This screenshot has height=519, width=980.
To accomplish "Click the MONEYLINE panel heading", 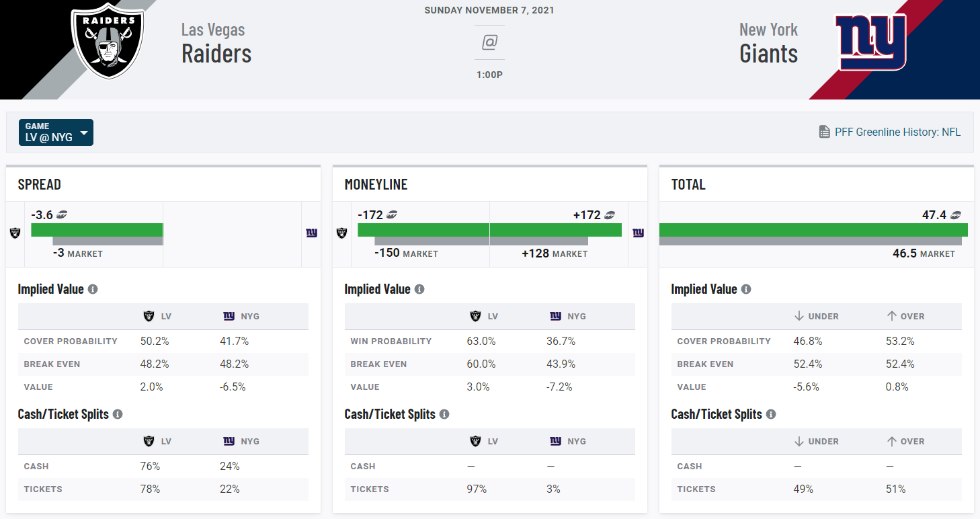I will [x=376, y=184].
